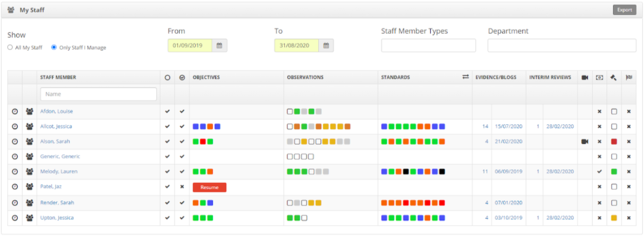Click the video camera icon in Alson, Sarah row
The height and width of the screenshot is (236, 644).
pos(585,142)
